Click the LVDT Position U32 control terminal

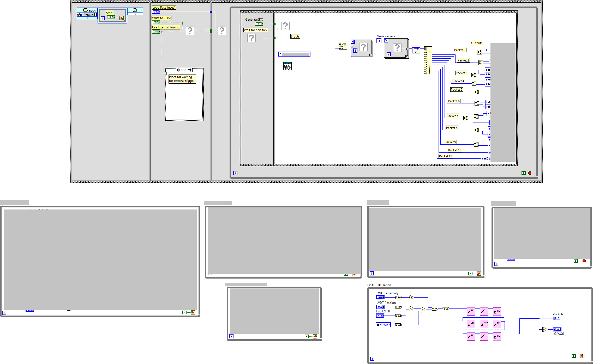pyautogui.click(x=380, y=307)
